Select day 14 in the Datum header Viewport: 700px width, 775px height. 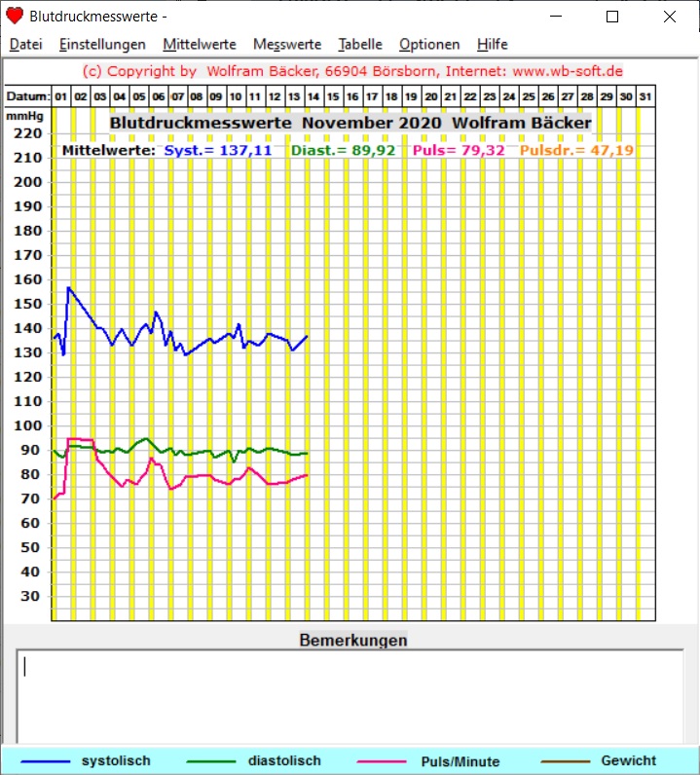[313, 97]
